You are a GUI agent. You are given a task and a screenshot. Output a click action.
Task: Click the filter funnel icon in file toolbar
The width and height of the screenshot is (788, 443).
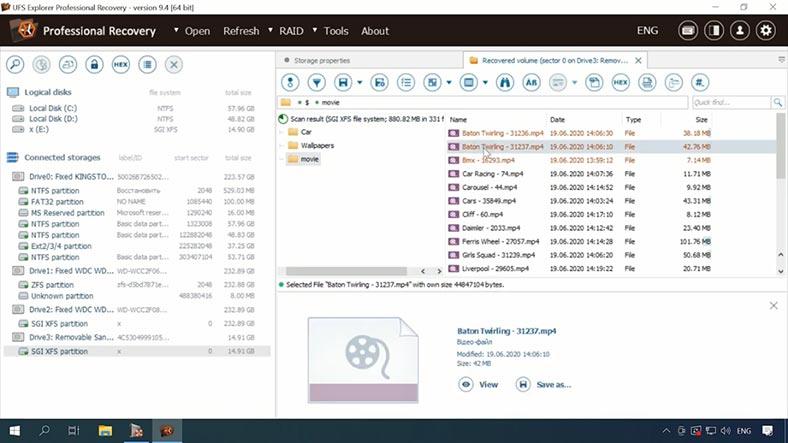click(x=317, y=82)
